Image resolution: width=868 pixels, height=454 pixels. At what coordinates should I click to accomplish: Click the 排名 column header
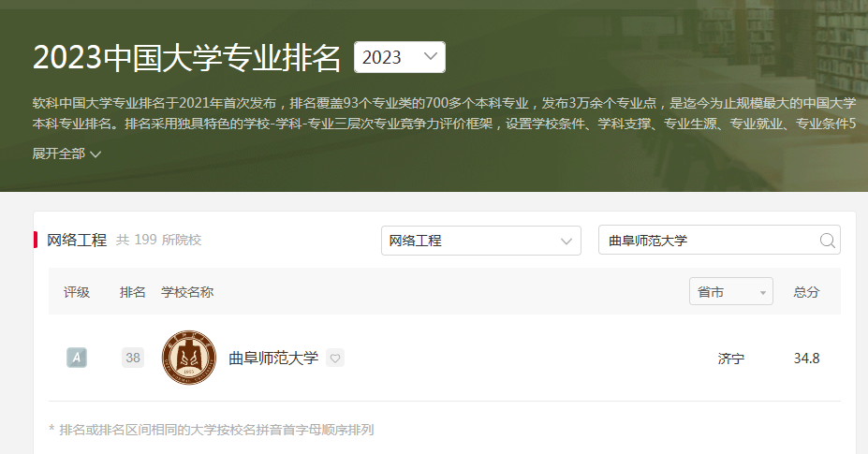pyautogui.click(x=133, y=292)
